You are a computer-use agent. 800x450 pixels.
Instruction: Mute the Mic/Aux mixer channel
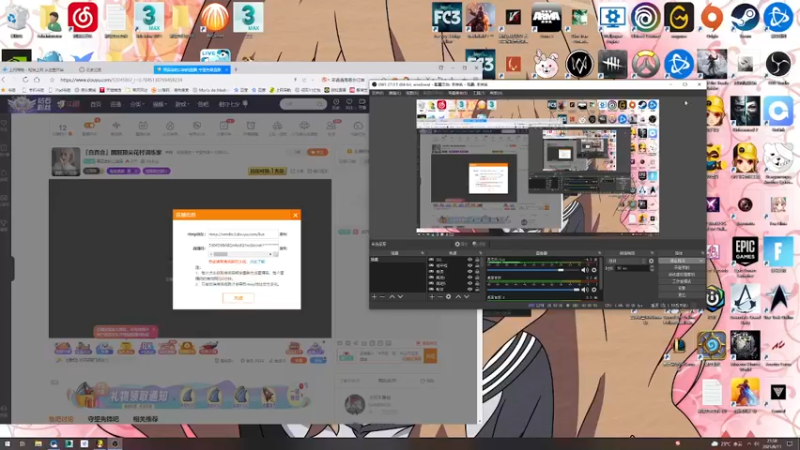click(x=584, y=270)
